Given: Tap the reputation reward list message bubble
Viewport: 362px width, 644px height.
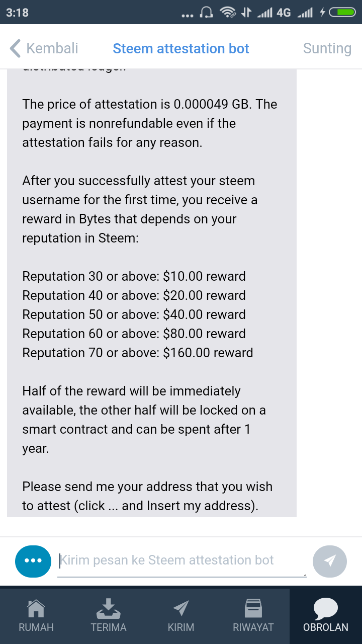Looking at the screenshot, I should [152, 293].
